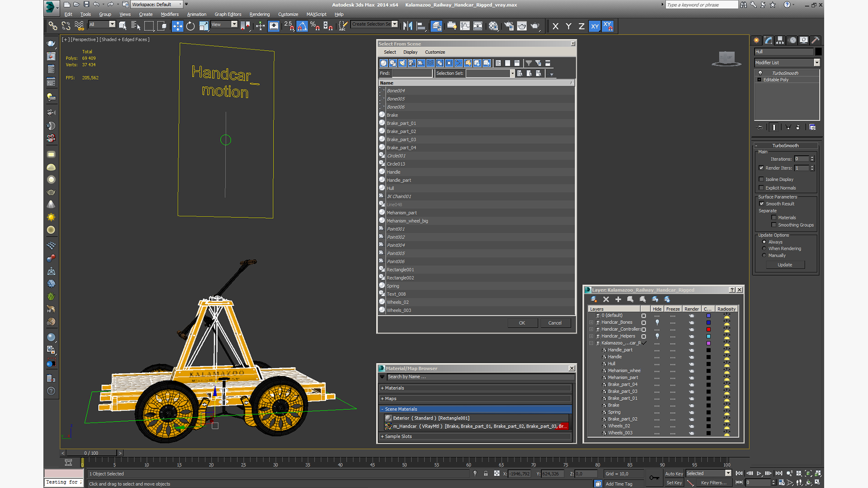Select the Manually update option
868x488 pixels.
[x=764, y=255]
